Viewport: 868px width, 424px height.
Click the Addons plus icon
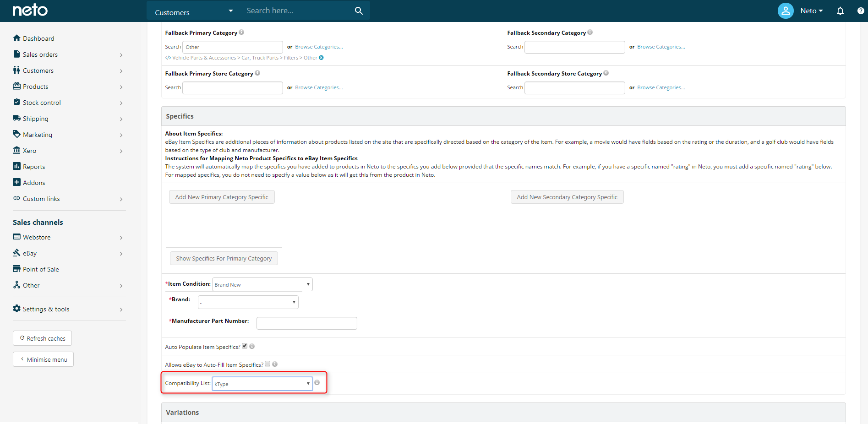pos(17,182)
